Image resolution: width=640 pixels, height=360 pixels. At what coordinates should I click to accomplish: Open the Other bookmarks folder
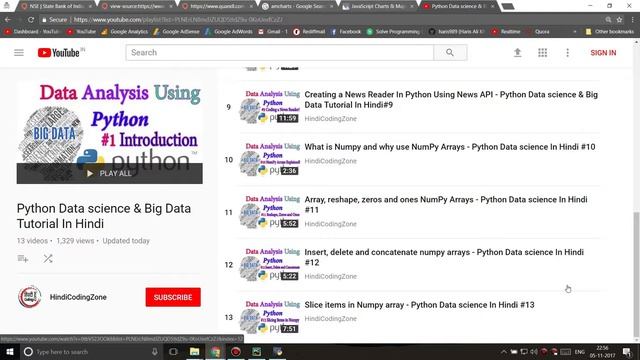tap(609, 31)
